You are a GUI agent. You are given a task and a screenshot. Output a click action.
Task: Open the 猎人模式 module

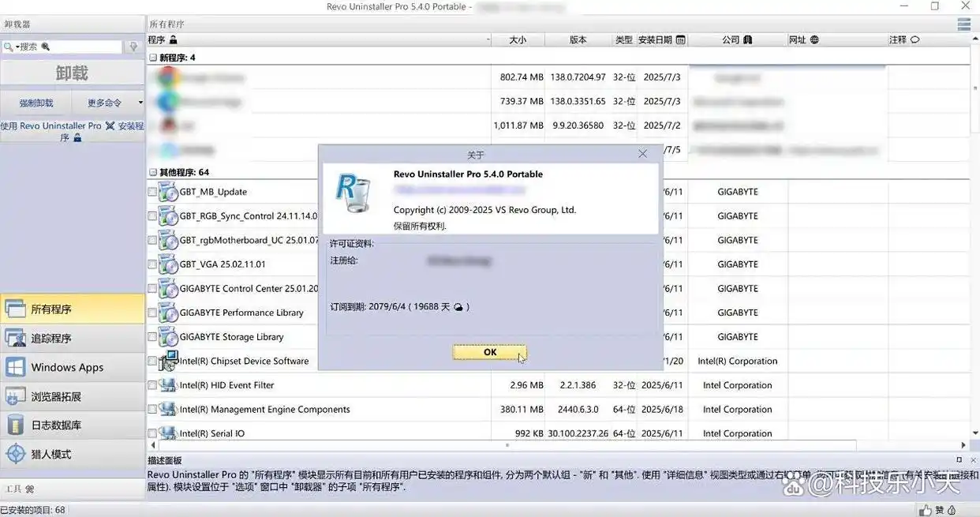click(x=73, y=454)
